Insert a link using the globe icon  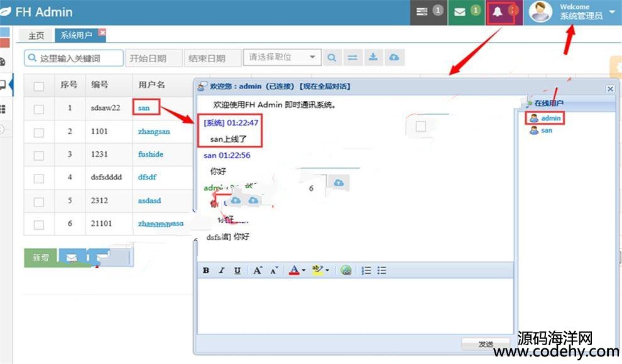point(346,270)
